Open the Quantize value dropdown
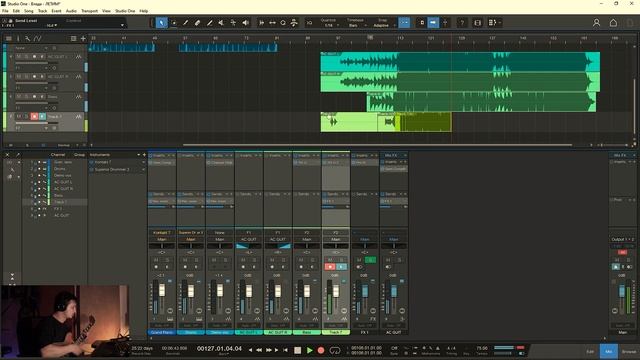Image resolution: width=640 pixels, height=360 pixels. click(x=329, y=25)
